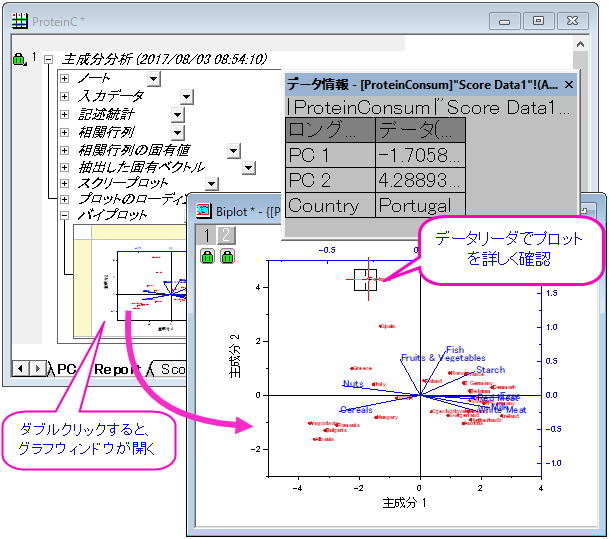Click the Spain data point in biplot
Viewport: 609px width, 539px height.
pyautogui.click(x=381, y=326)
